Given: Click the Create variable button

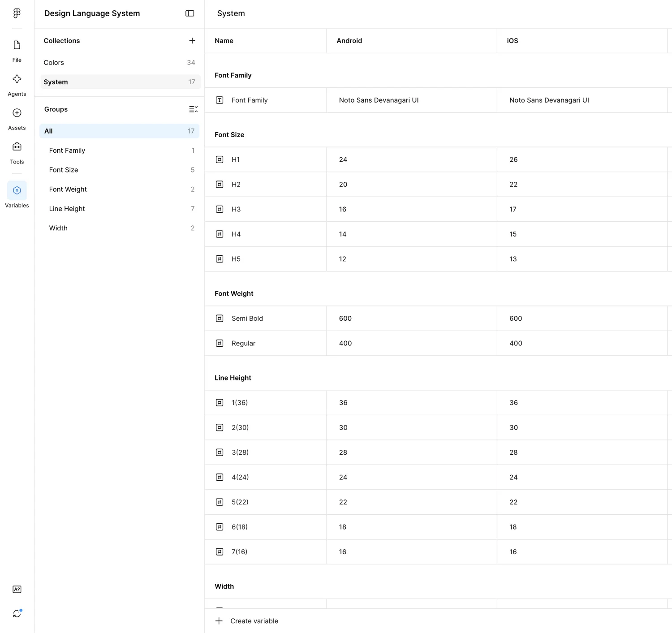Looking at the screenshot, I should 247,621.
